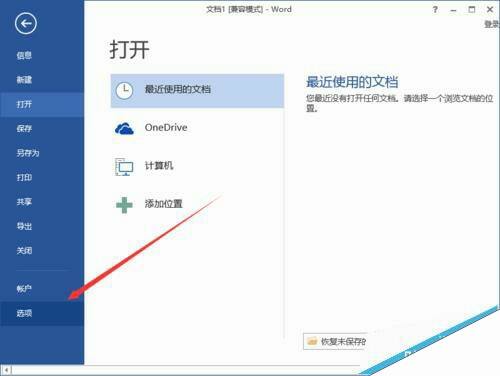Viewport: 500px width, 376px height.
Task: Click the message about no recent documents
Action: pos(400,103)
